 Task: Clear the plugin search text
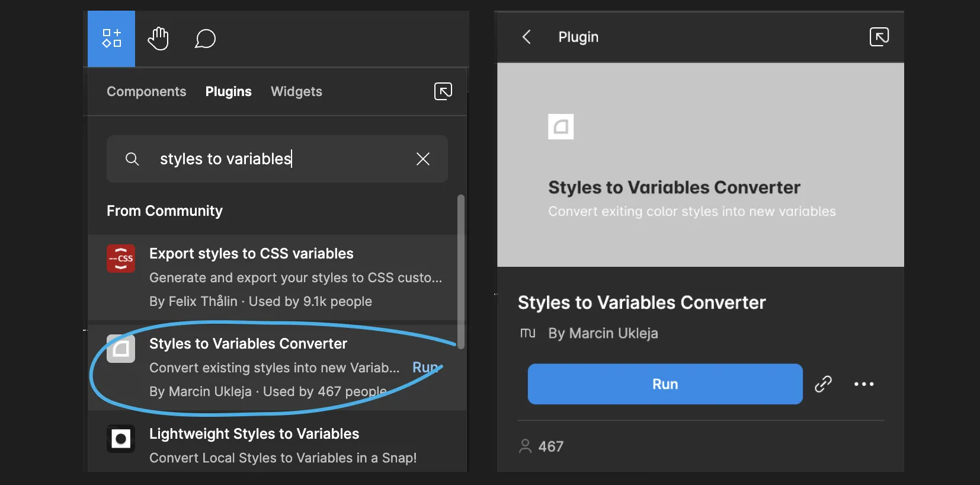(x=422, y=159)
